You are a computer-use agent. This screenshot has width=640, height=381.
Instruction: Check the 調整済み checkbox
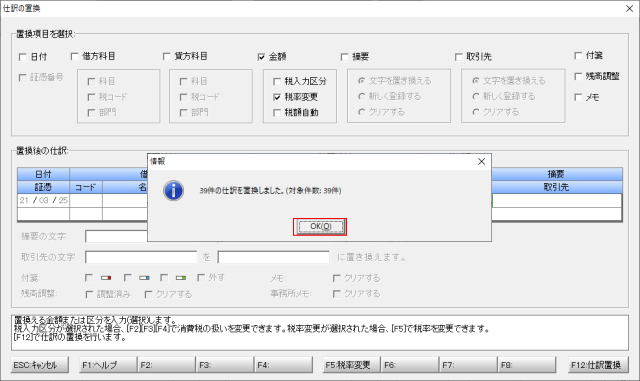(x=89, y=294)
